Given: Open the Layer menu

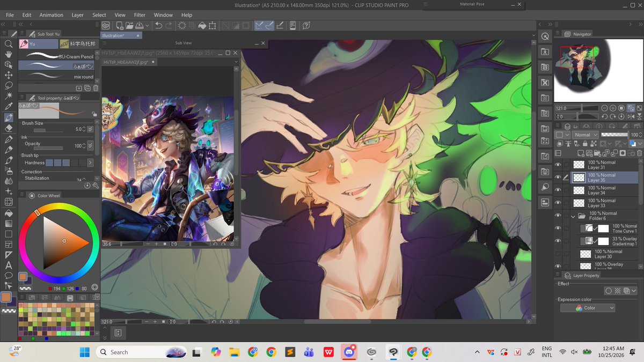Looking at the screenshot, I should pos(78,15).
